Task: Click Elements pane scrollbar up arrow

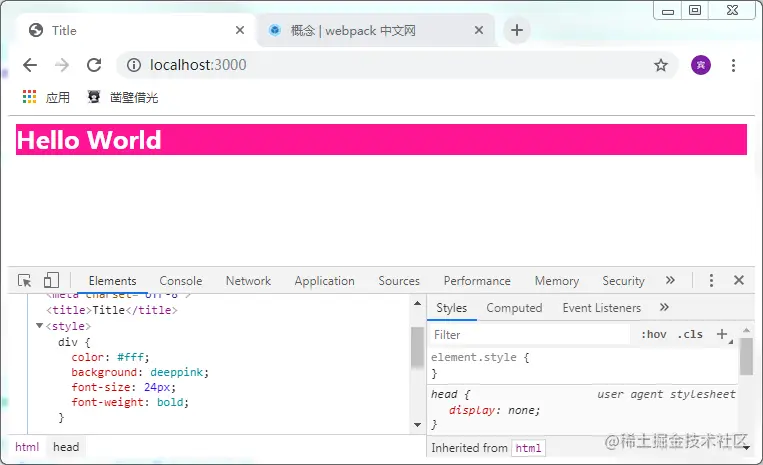Action: [x=418, y=303]
